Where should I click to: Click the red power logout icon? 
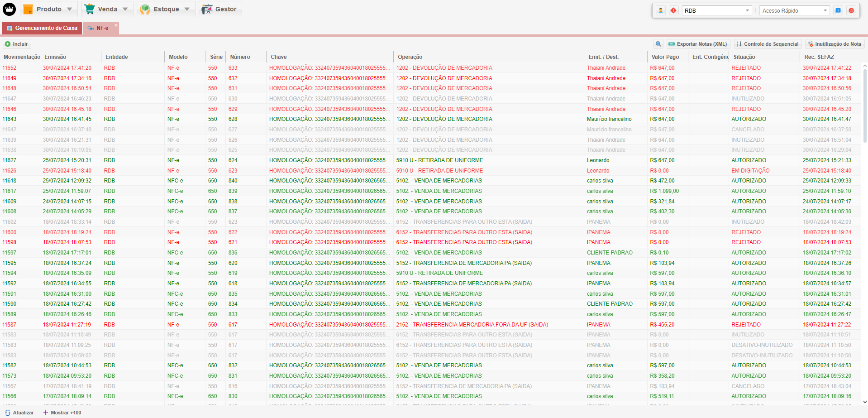point(851,10)
